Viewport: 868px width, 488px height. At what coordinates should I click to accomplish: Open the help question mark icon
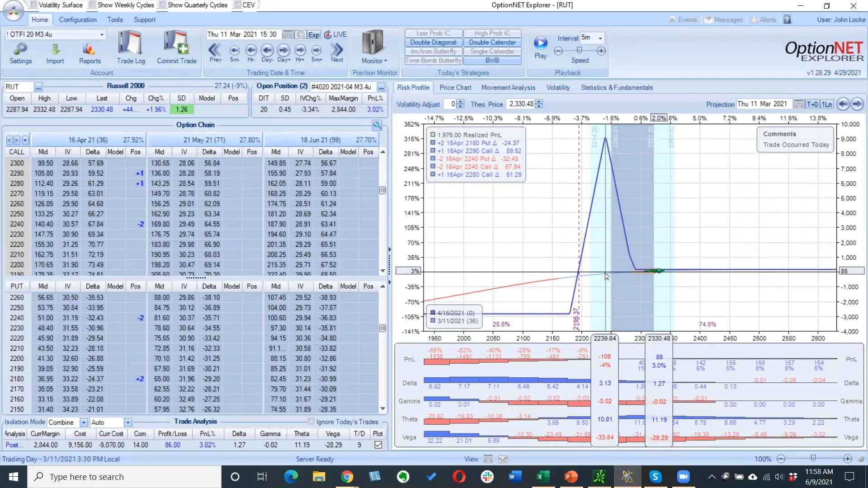[x=788, y=20]
